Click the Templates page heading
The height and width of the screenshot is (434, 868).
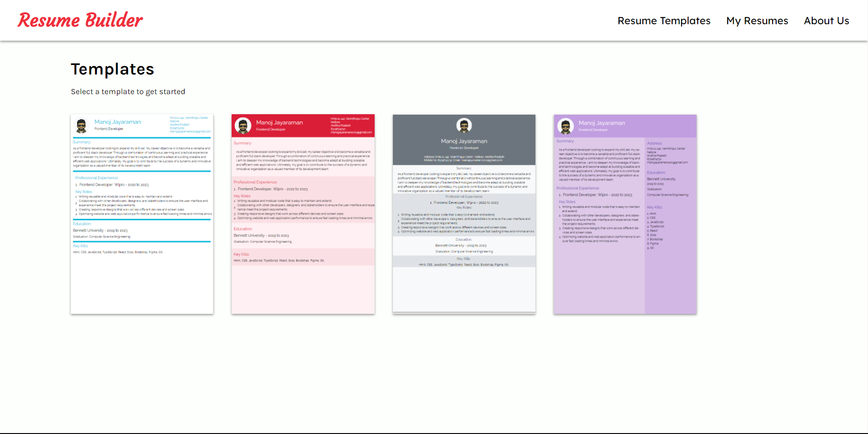(x=112, y=69)
